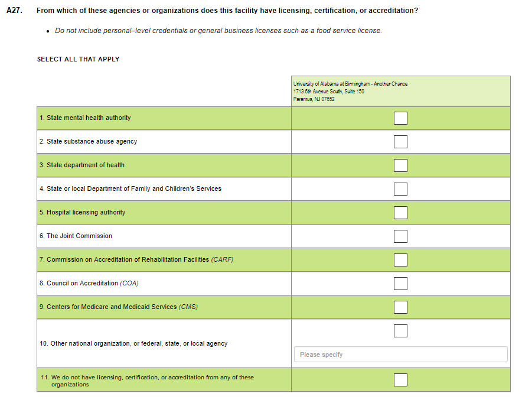Select the Council on Accreditation (COA) checkbox
Screen dimensions: 532x400
(x=400, y=284)
